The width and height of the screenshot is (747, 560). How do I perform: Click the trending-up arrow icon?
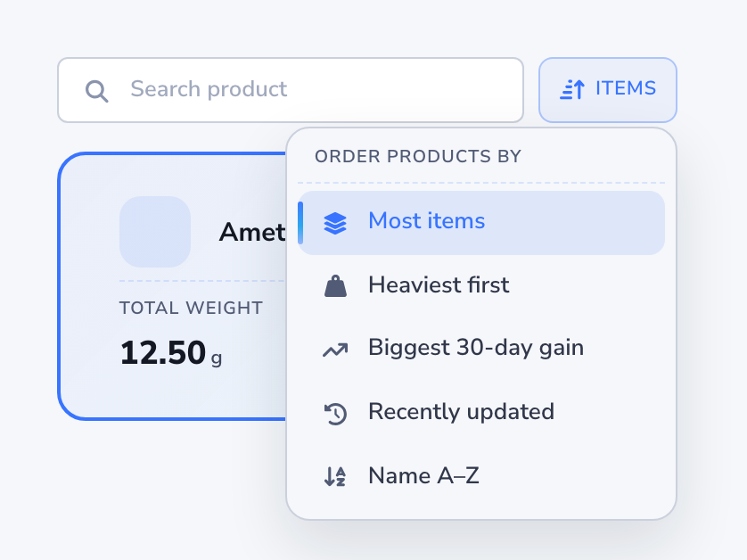335,350
